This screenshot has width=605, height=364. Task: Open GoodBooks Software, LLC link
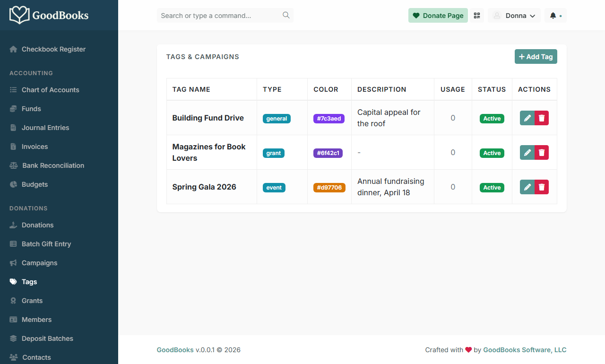[x=525, y=350]
